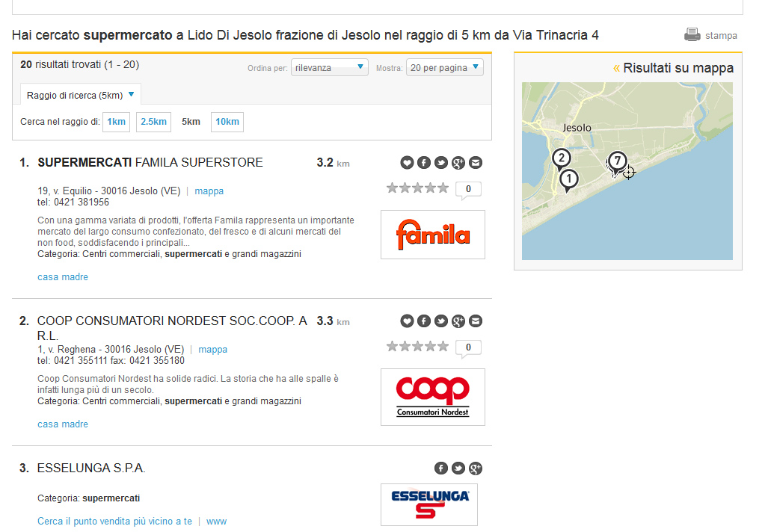The height and width of the screenshot is (532, 765).
Task: Set search radius to 10km
Action: (x=227, y=122)
